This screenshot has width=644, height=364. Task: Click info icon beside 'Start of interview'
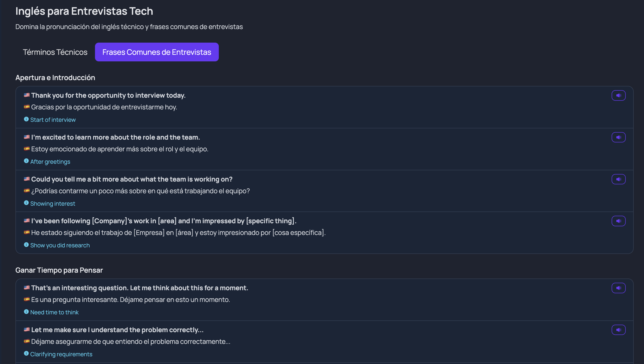click(x=26, y=119)
